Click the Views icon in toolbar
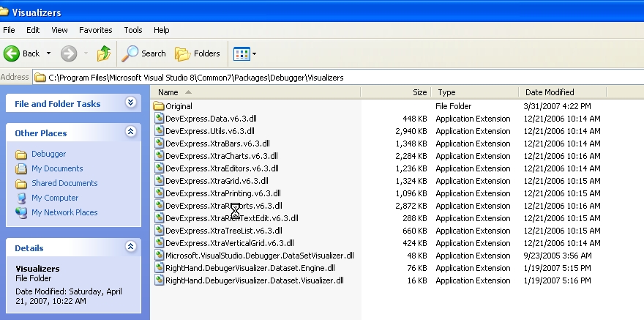Viewport: 644px width, 320px height. click(x=241, y=53)
